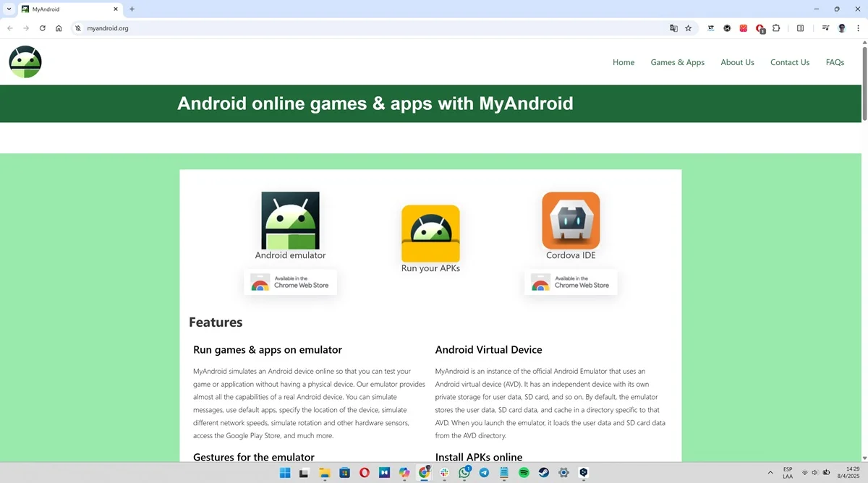Screen dimensions: 868x483
Task: Click inside the address bar
Action: tap(217, 28)
